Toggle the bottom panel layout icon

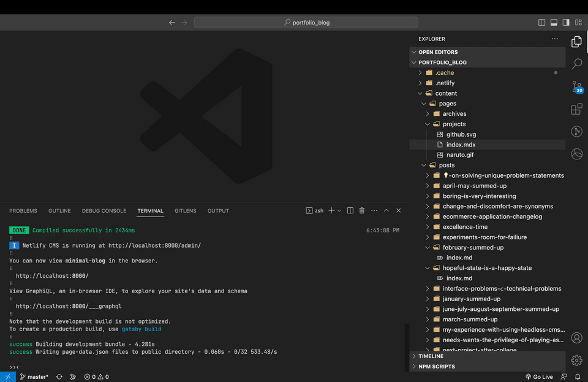click(x=554, y=23)
